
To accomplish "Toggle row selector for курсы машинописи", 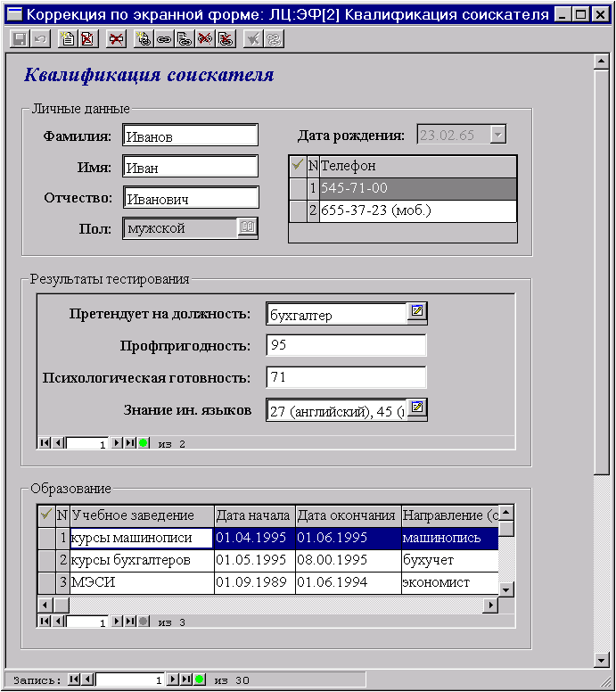I will (x=46, y=538).
